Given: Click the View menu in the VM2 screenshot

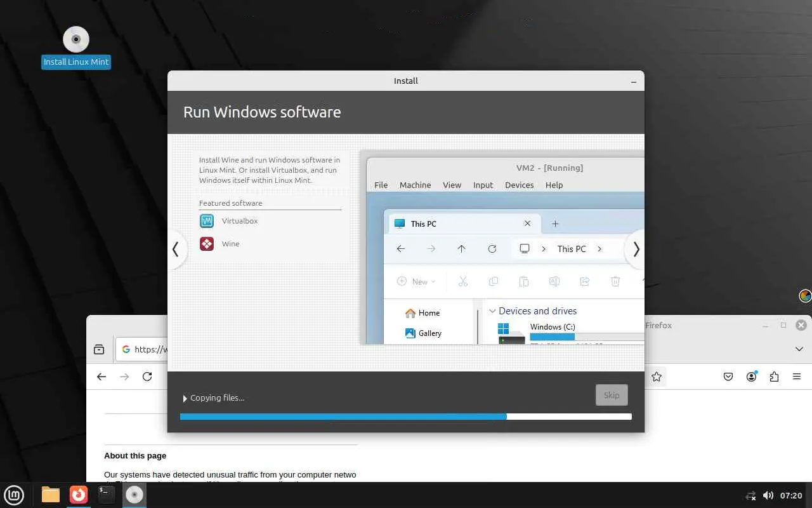Looking at the screenshot, I should tap(452, 185).
